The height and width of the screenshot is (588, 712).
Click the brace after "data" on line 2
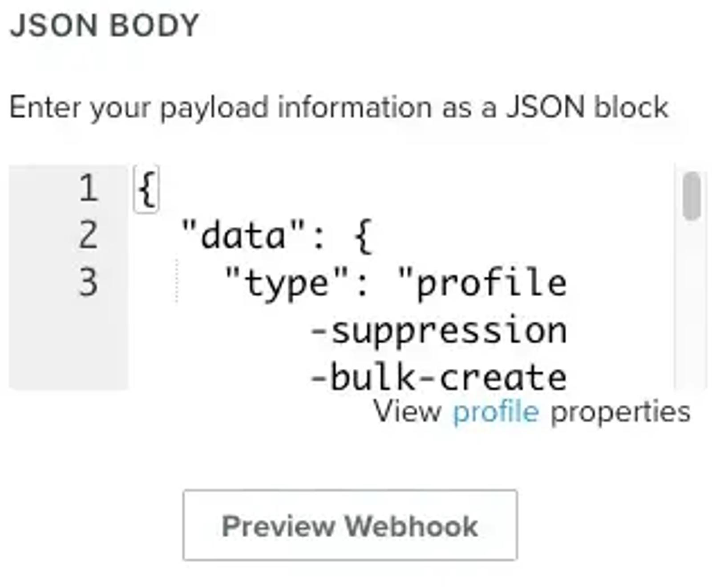[363, 237]
